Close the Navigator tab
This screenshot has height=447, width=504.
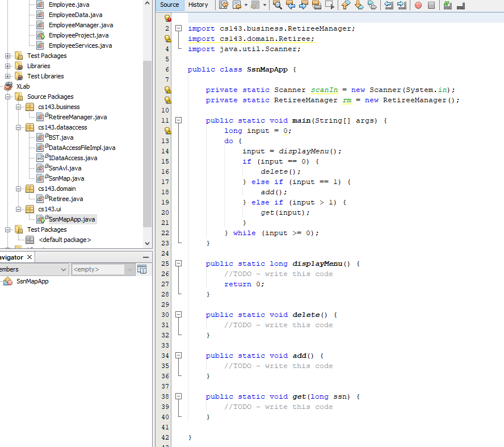30,257
